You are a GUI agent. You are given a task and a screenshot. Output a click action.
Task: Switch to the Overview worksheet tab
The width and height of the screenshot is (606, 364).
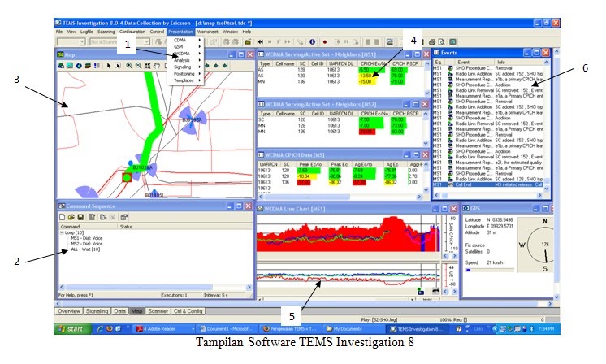(x=68, y=311)
